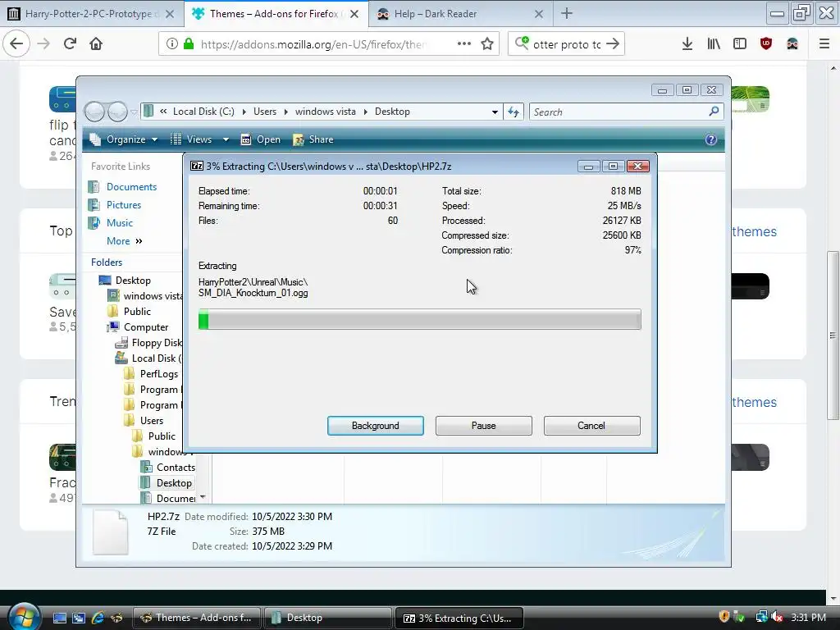Open the Firefox hamburger menu
The image size is (840, 630).
[824, 44]
